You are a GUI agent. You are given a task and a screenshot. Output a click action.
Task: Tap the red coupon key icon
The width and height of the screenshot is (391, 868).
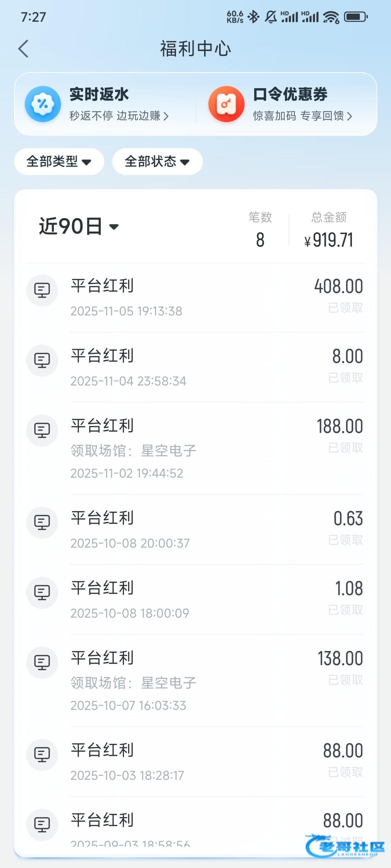click(226, 104)
